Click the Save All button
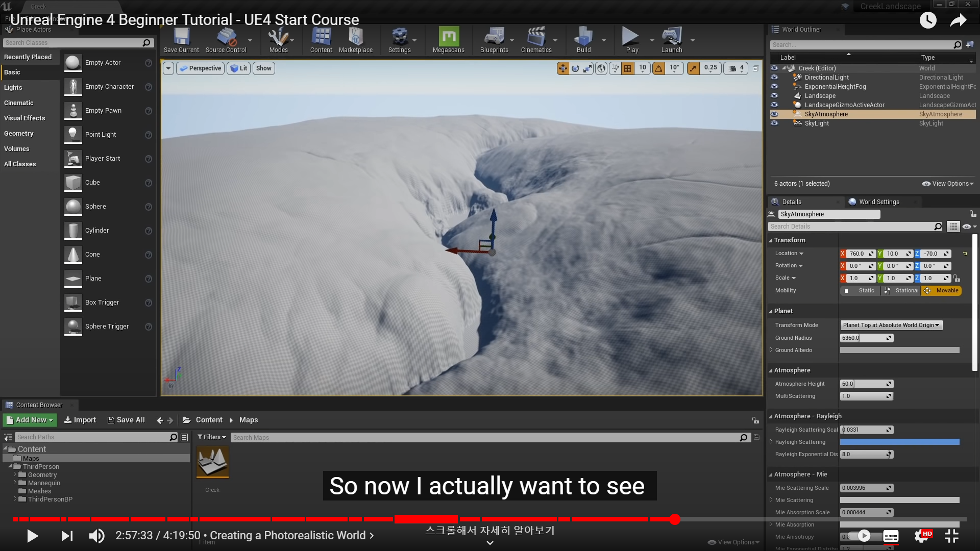980x551 pixels. [126, 420]
